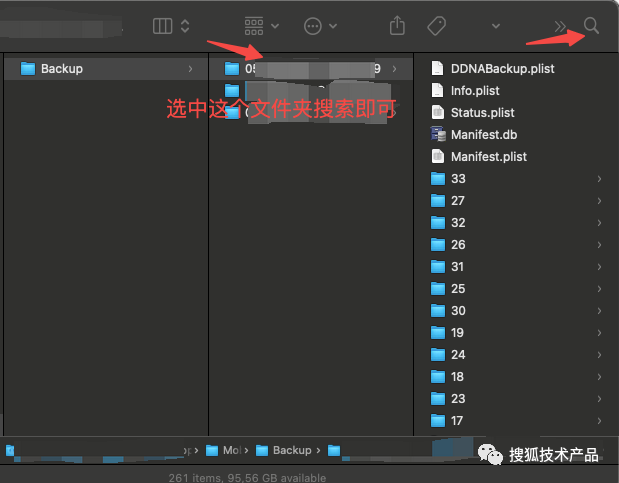The height and width of the screenshot is (483, 619).
Task: Click the Manifest.db database icon
Action: [438, 134]
